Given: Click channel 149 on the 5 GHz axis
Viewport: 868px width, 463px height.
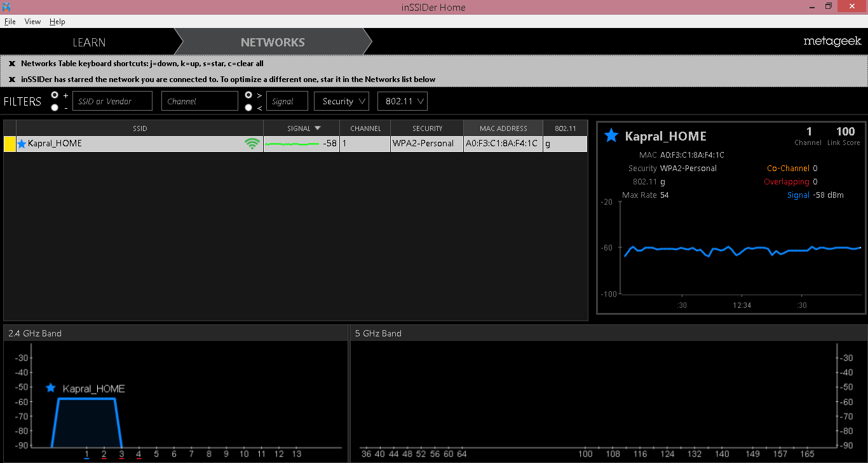Looking at the screenshot, I should point(752,454).
